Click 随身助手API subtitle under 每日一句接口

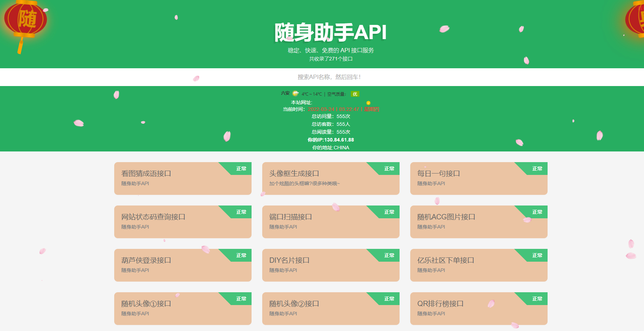431,183
